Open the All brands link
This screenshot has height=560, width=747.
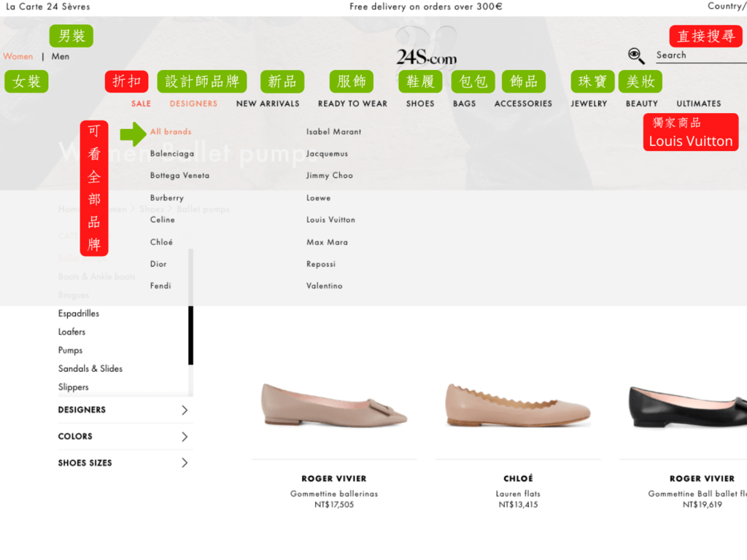click(171, 131)
